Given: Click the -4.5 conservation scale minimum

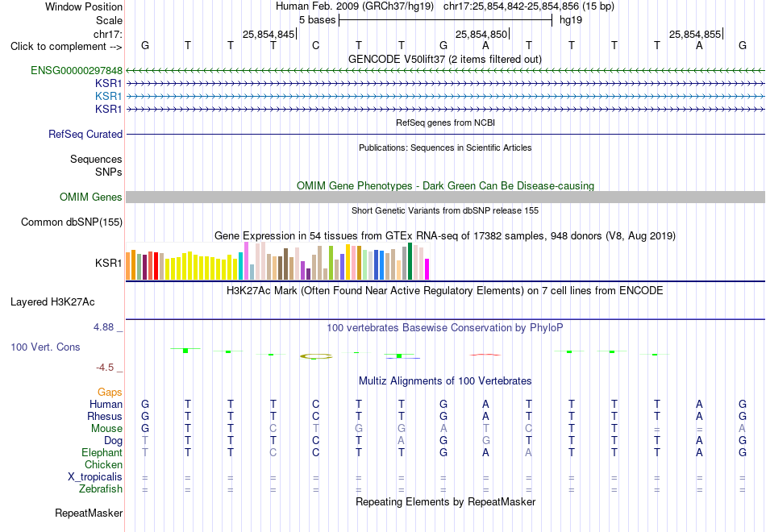Looking at the screenshot, I should tap(105, 368).
